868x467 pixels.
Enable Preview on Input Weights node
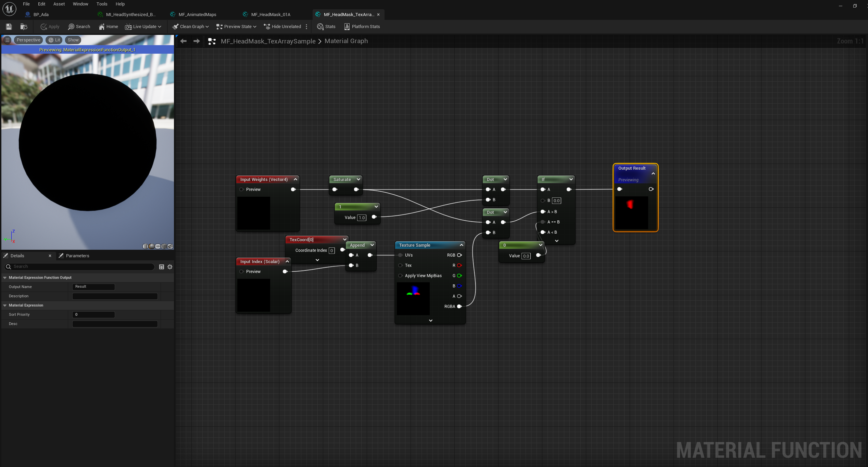coord(242,189)
